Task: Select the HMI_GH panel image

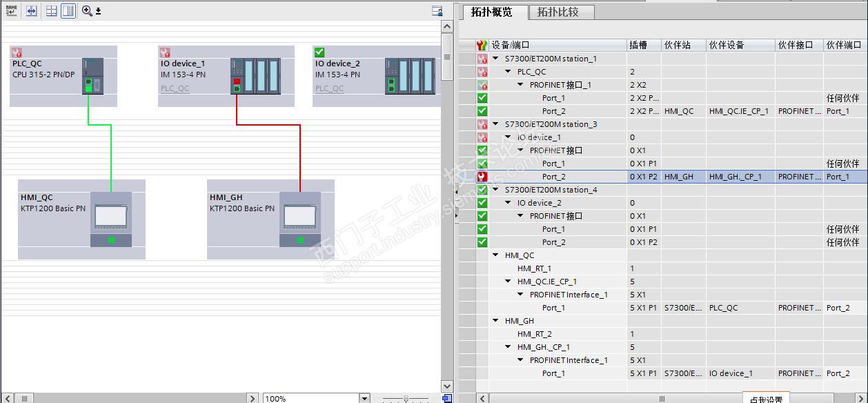Action: pyautogui.click(x=300, y=219)
